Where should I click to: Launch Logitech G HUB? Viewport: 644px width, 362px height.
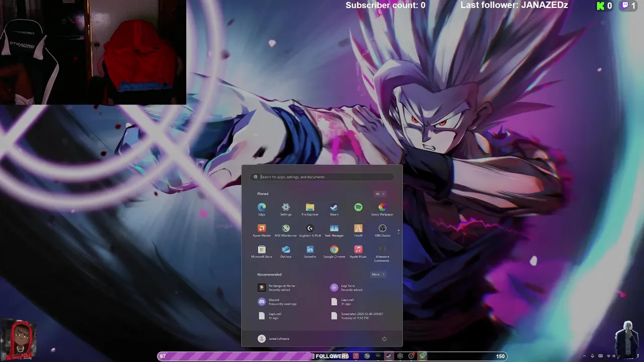[310, 230]
